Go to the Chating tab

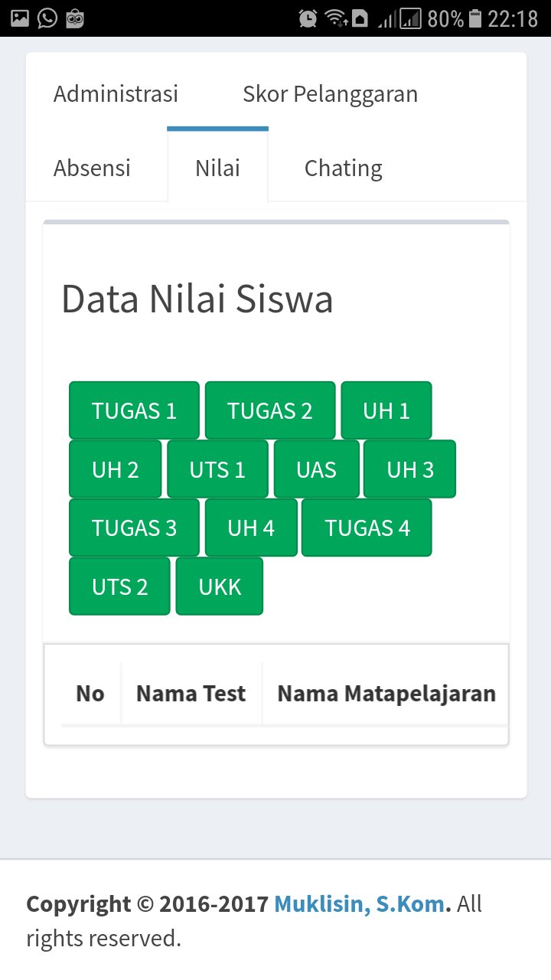pyautogui.click(x=343, y=168)
